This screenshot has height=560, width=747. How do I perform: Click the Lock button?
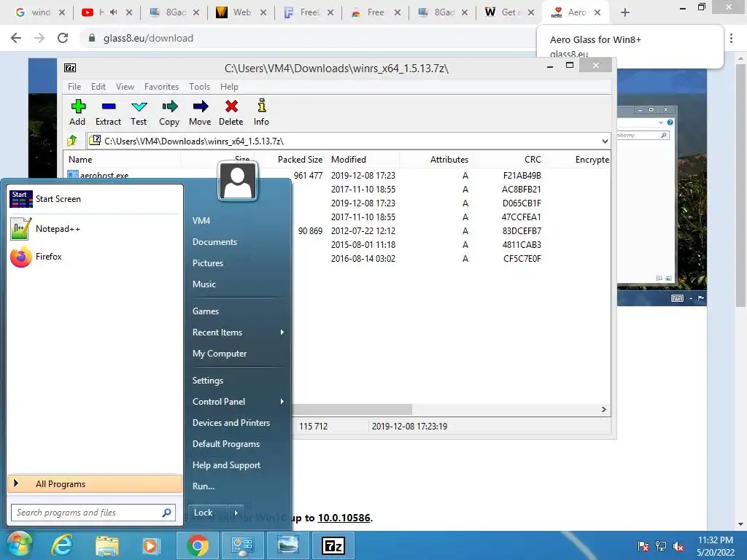point(208,513)
